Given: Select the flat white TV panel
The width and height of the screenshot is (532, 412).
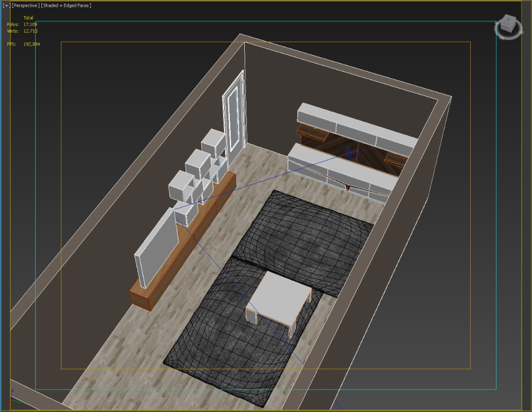Looking at the screenshot, I should coord(156,247).
